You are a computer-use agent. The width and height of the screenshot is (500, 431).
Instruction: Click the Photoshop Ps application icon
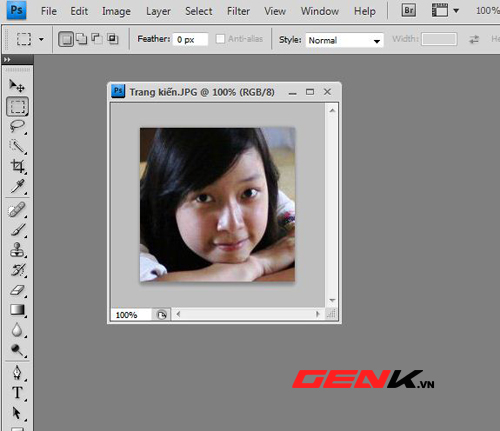(17, 10)
